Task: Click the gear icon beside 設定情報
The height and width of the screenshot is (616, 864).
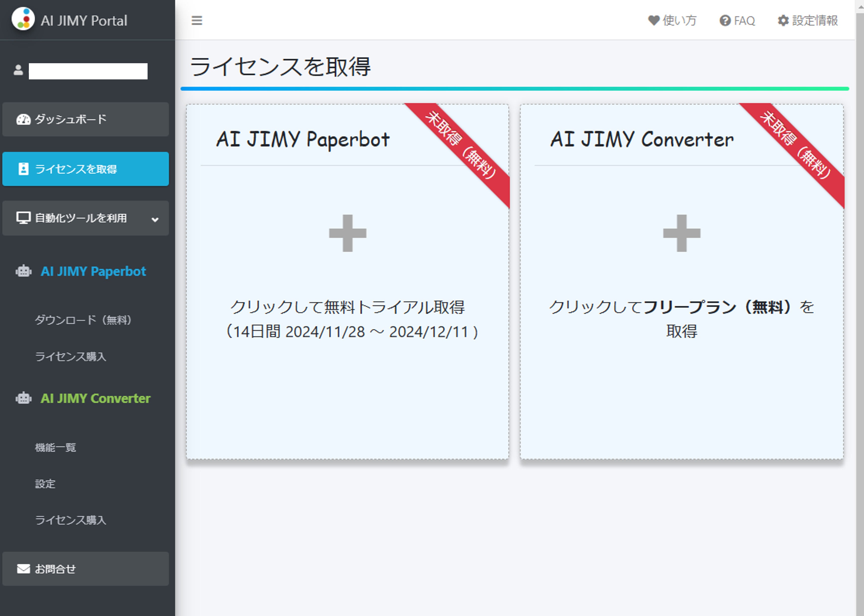Action: tap(783, 20)
